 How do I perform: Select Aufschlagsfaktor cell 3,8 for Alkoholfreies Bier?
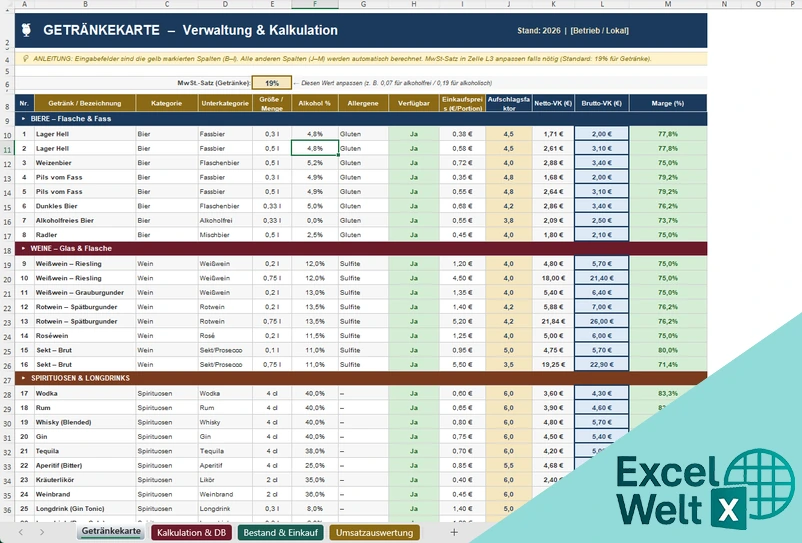[508, 220]
